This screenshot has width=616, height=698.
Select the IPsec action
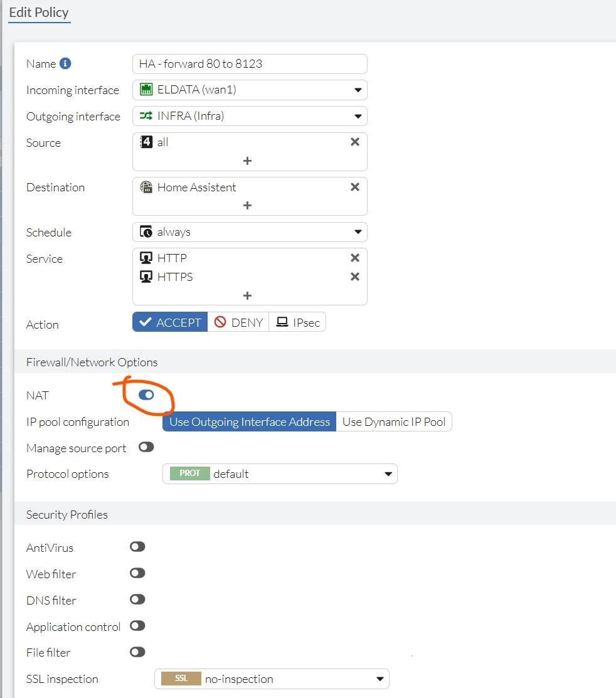point(297,322)
